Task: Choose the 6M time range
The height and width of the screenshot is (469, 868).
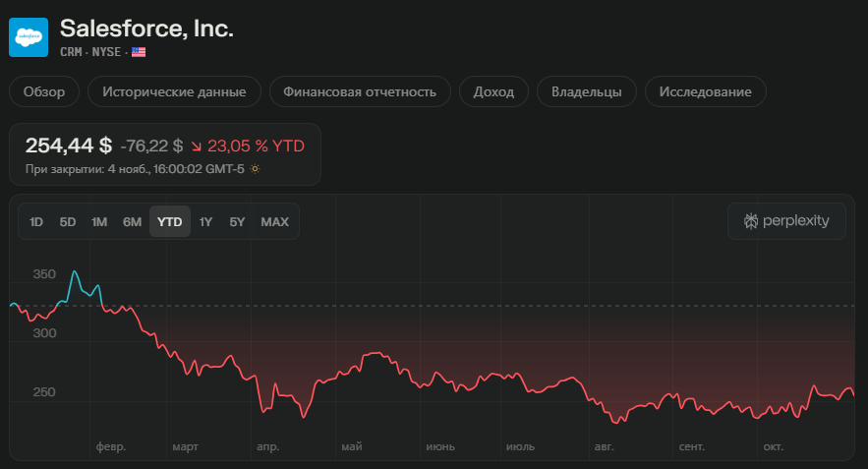Action: 132,222
